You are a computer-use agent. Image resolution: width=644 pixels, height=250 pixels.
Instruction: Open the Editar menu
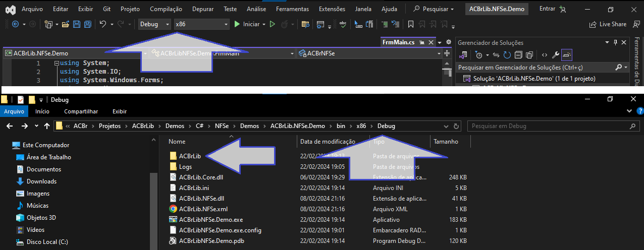click(x=61, y=9)
